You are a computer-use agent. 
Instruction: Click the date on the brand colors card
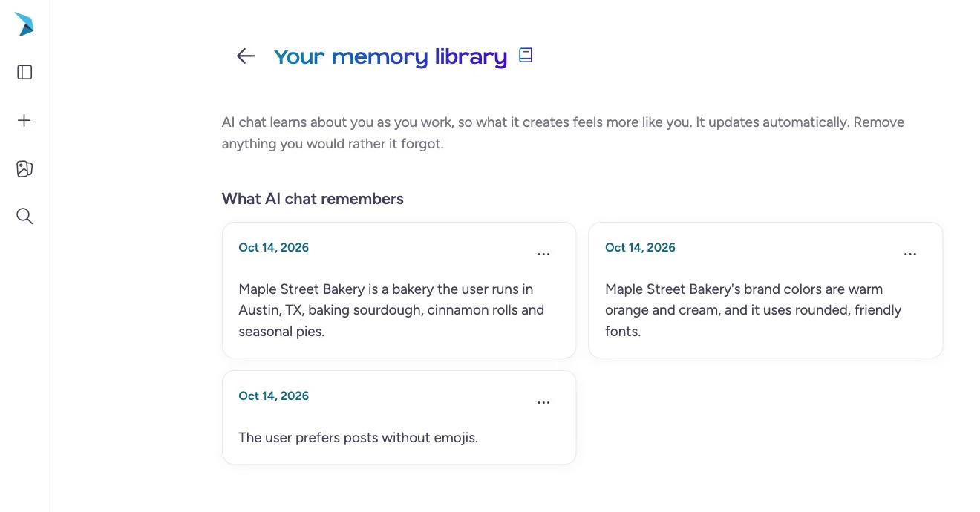click(640, 248)
